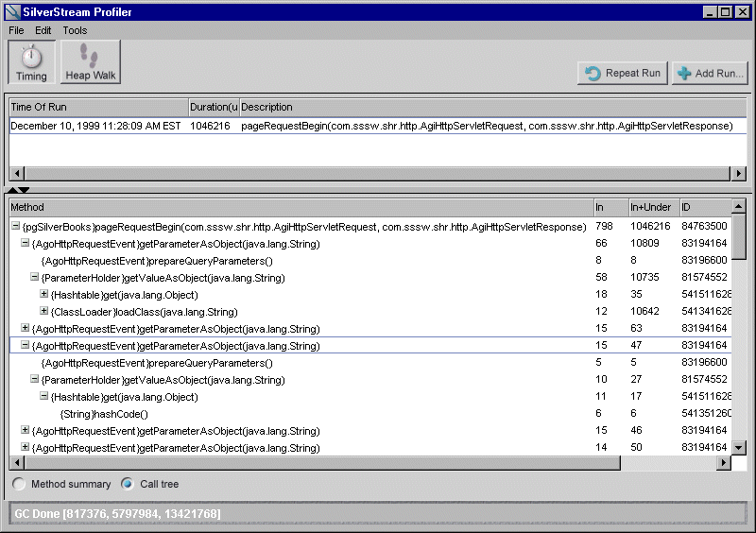Minimize the SilverStream Profiler window
Screen dimensions: 756x533
coord(710,12)
